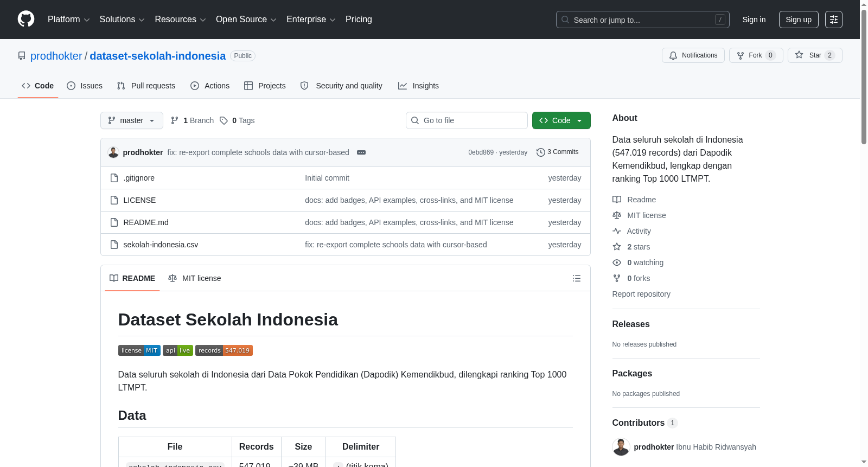Open dataset-sekolah-indonesia repository link
This screenshot has width=868, height=467.
[157, 56]
